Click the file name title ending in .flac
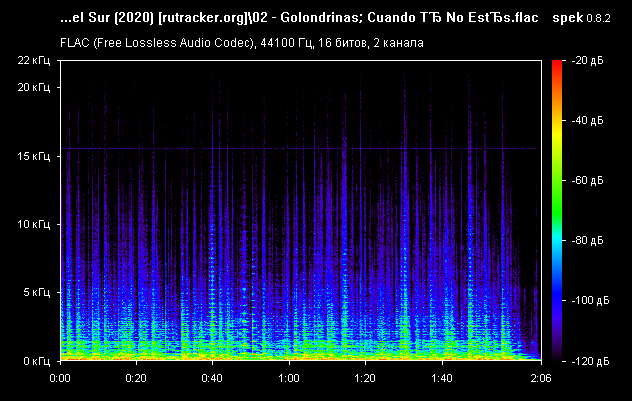 click(x=299, y=18)
